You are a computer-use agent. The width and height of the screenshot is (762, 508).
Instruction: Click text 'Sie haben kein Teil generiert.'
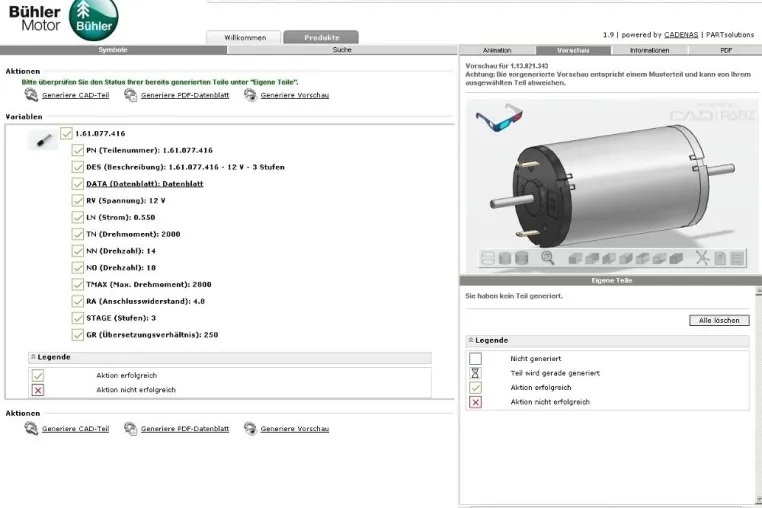point(514,296)
